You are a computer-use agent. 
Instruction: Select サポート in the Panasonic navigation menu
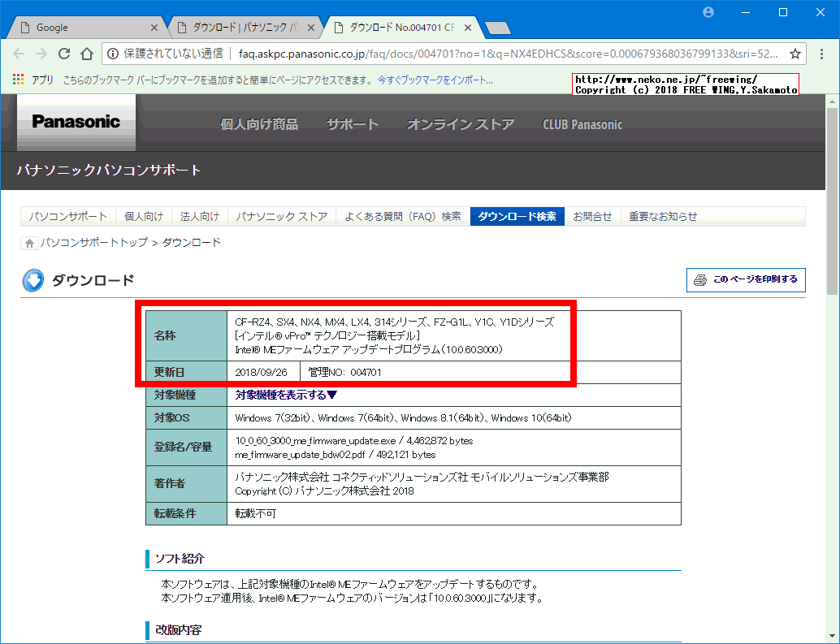click(353, 124)
